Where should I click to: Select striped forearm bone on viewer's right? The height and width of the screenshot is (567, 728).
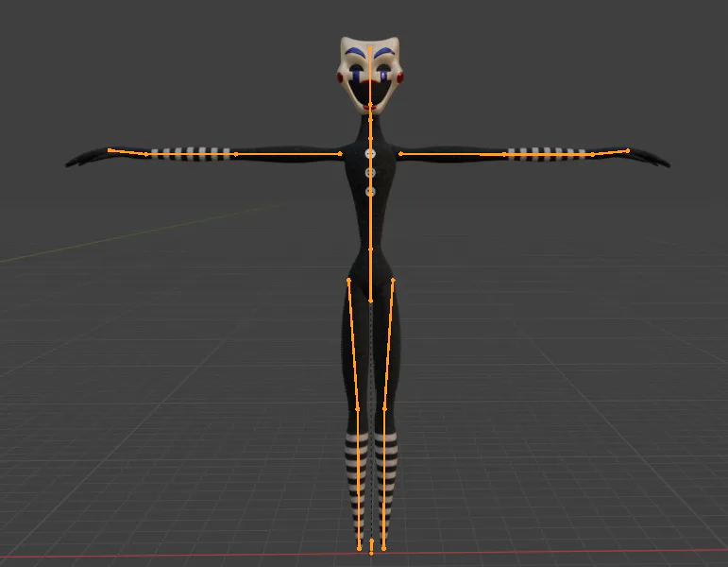(549, 154)
